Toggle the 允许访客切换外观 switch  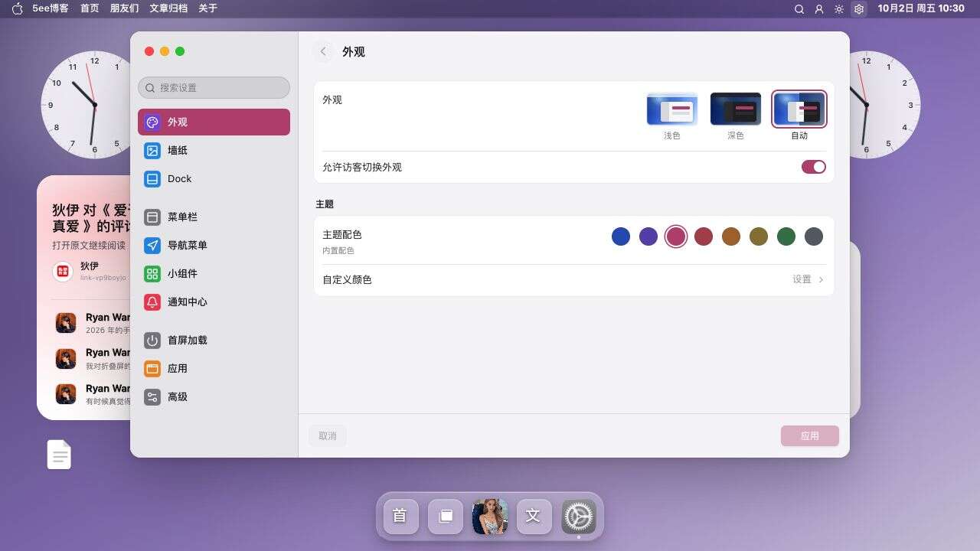(813, 167)
